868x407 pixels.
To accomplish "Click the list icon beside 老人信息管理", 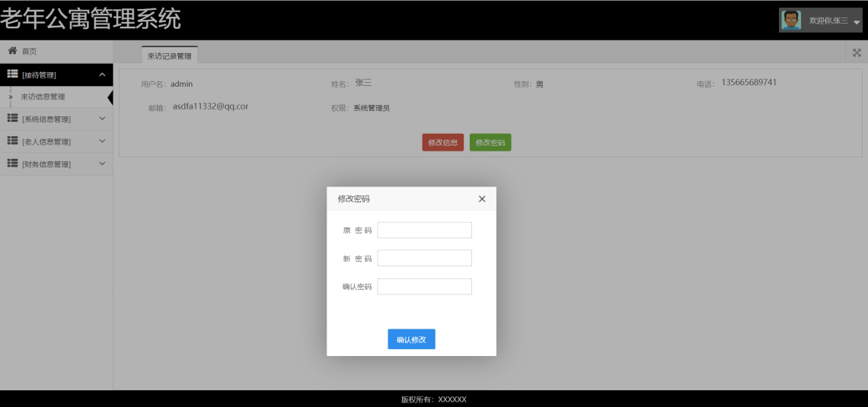I will [x=12, y=141].
